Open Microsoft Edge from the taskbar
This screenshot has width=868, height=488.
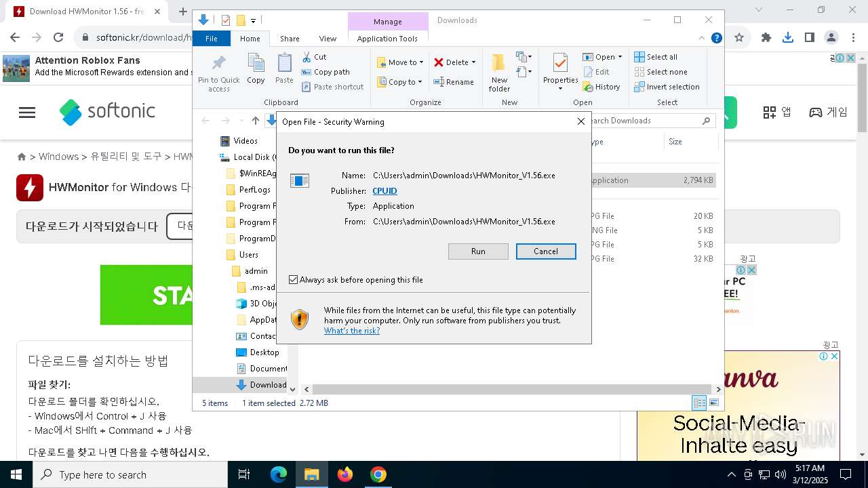pyautogui.click(x=279, y=474)
